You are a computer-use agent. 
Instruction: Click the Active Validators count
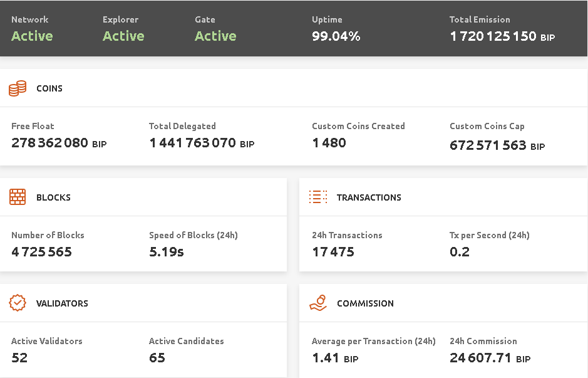[x=19, y=358]
